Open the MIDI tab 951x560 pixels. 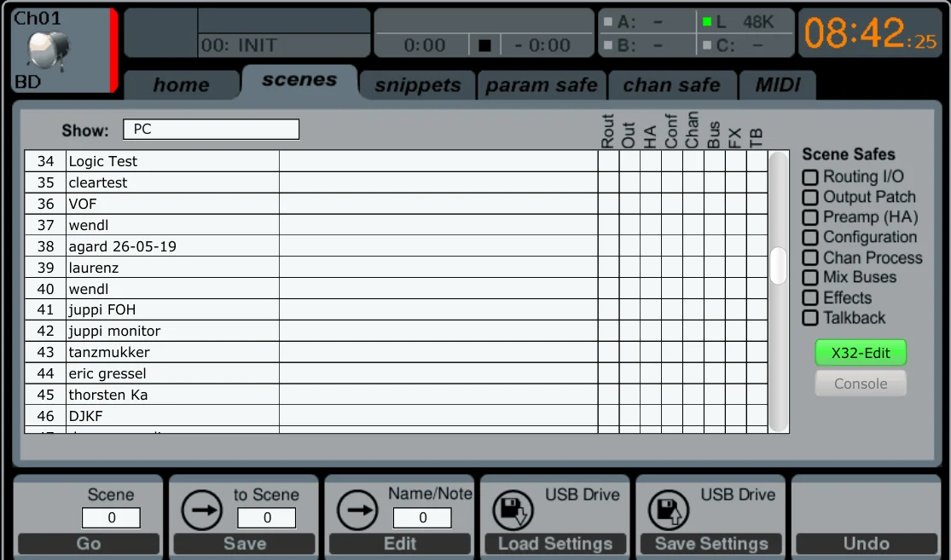pyautogui.click(x=778, y=85)
